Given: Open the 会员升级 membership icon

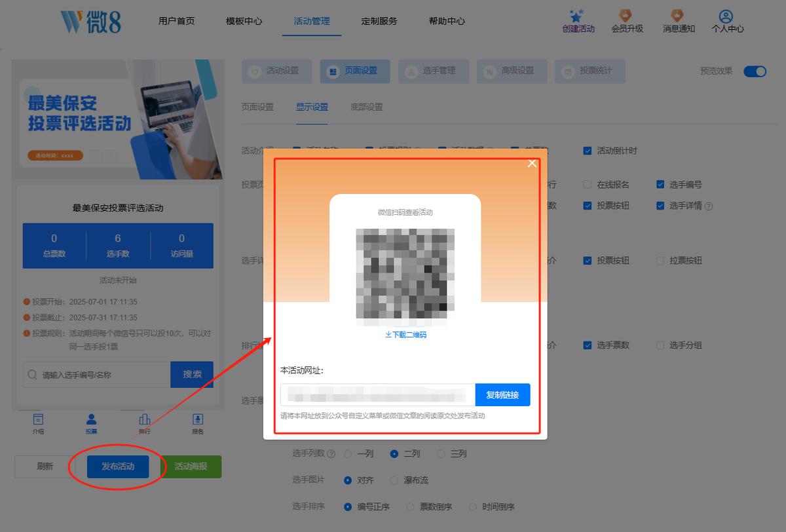Looking at the screenshot, I should tap(627, 21).
